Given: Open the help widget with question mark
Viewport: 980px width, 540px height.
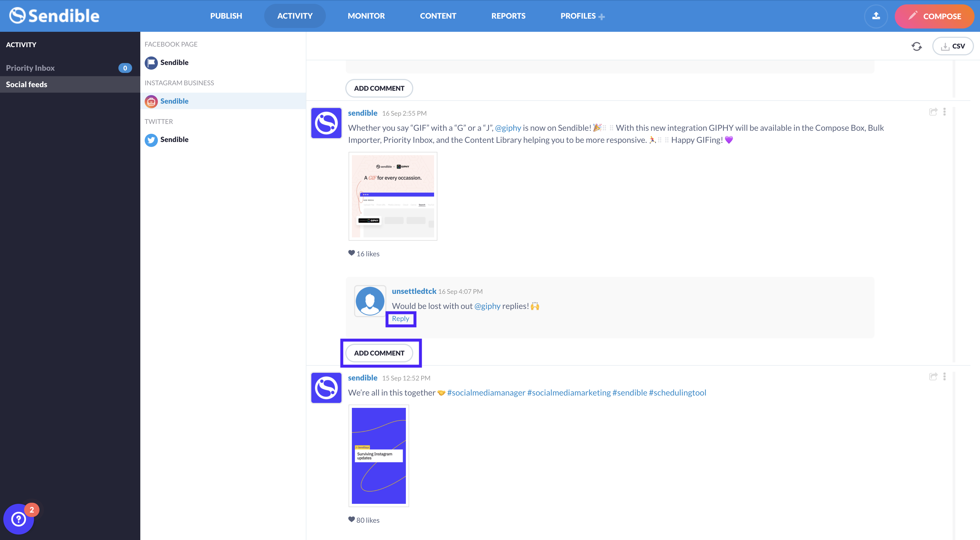Looking at the screenshot, I should point(18,519).
